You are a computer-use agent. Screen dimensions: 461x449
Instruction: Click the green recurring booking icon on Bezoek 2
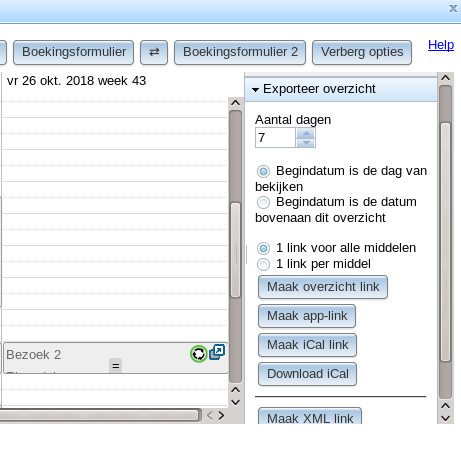click(x=199, y=354)
